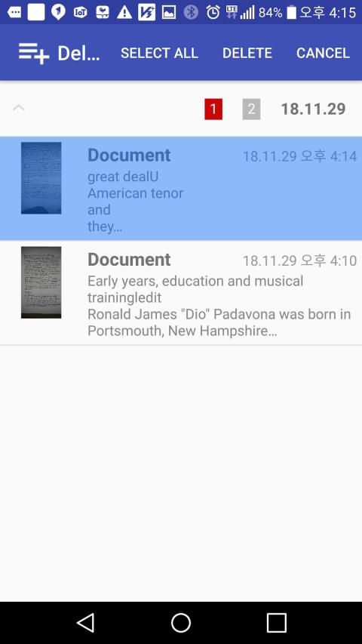Tap the 18.11.29 date header label
This screenshot has width=362, height=644.
coord(313,109)
